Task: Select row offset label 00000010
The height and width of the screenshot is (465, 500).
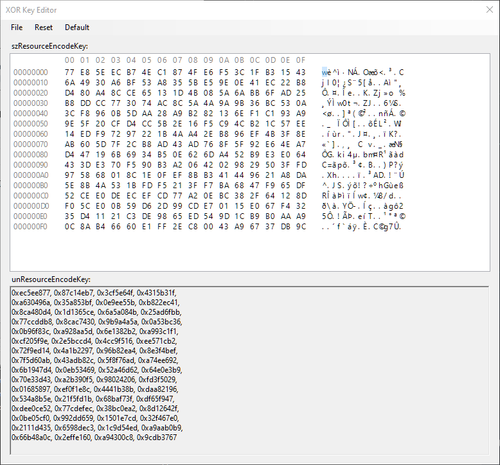Action: pyautogui.click(x=31, y=83)
